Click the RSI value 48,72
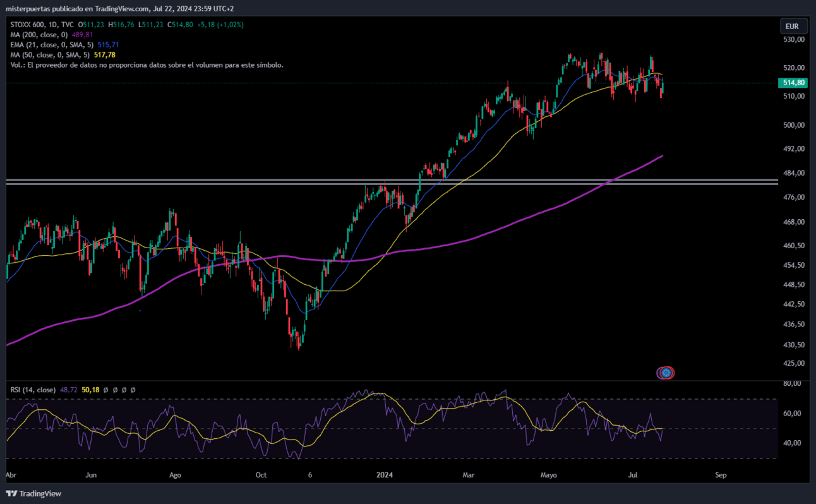 click(69, 390)
